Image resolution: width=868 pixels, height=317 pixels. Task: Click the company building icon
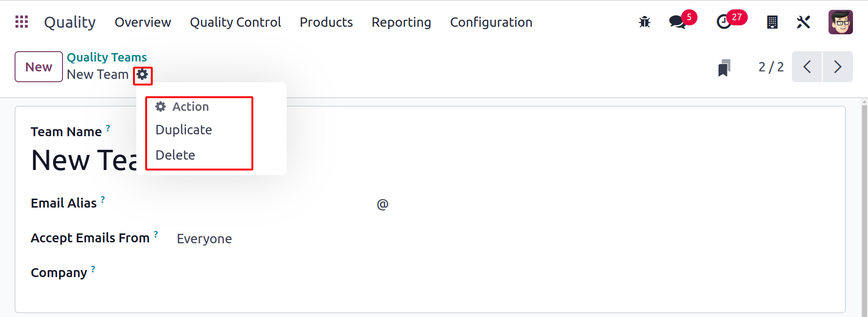click(772, 22)
